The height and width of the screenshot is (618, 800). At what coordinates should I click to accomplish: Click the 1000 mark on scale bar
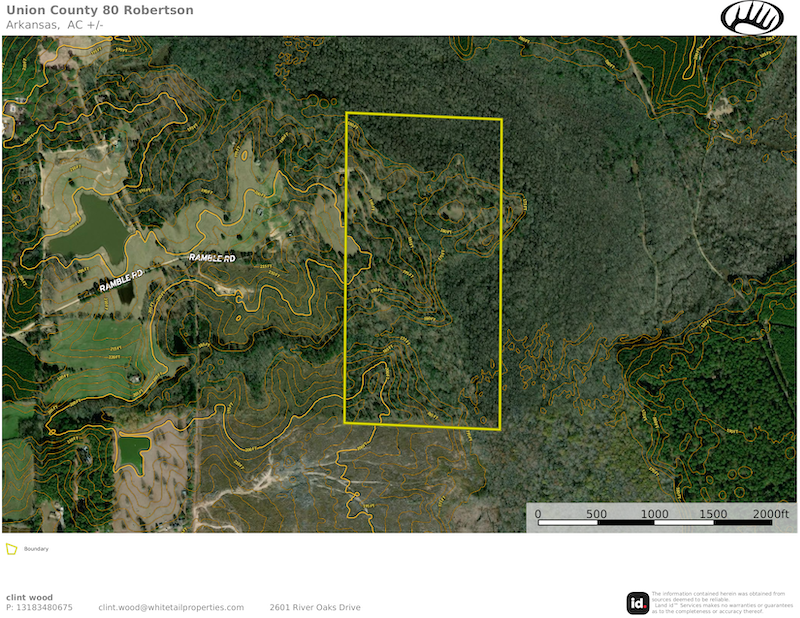(x=654, y=513)
